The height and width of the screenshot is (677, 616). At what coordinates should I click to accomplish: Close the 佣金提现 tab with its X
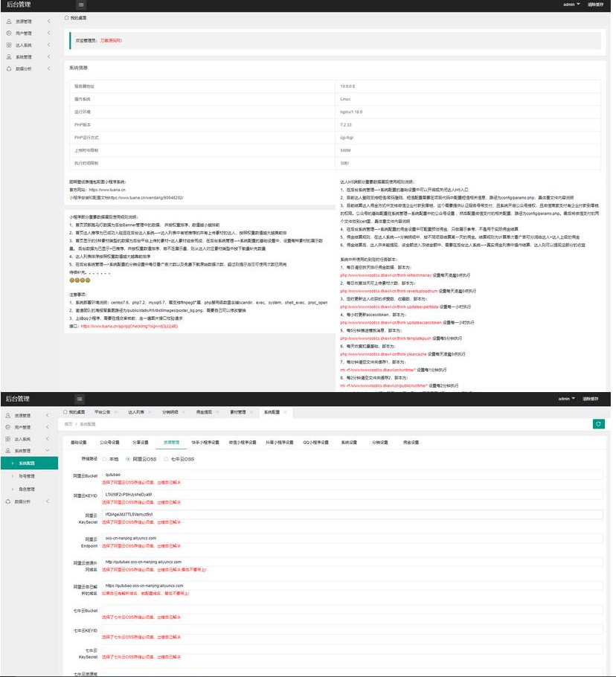pyautogui.click(x=217, y=412)
